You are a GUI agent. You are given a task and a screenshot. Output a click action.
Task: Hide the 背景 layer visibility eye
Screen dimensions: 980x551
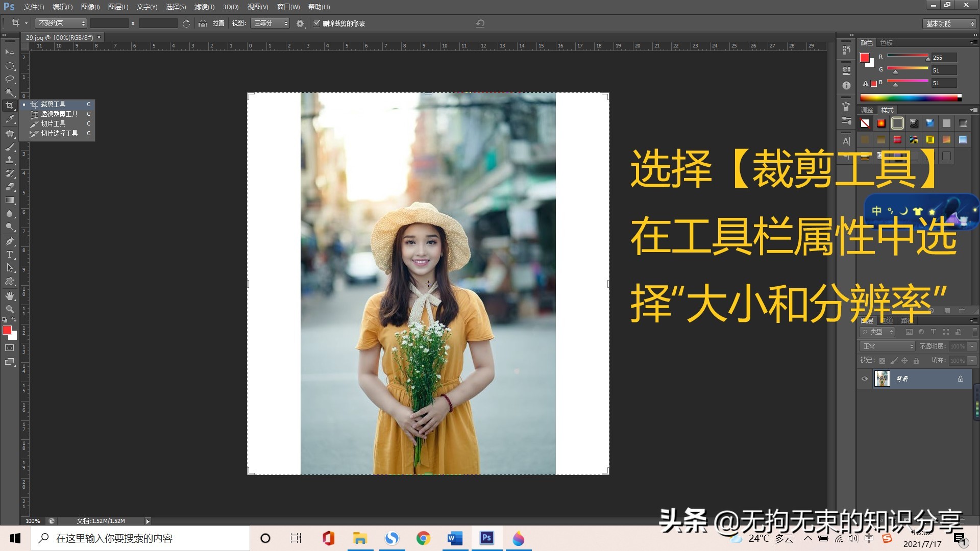click(865, 379)
